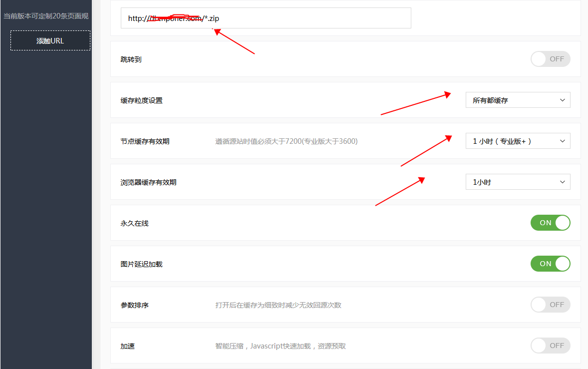Click the 遵循源站时值必须大于7200 hint text
Viewport: 588px width, 369px height.
pyautogui.click(x=286, y=141)
